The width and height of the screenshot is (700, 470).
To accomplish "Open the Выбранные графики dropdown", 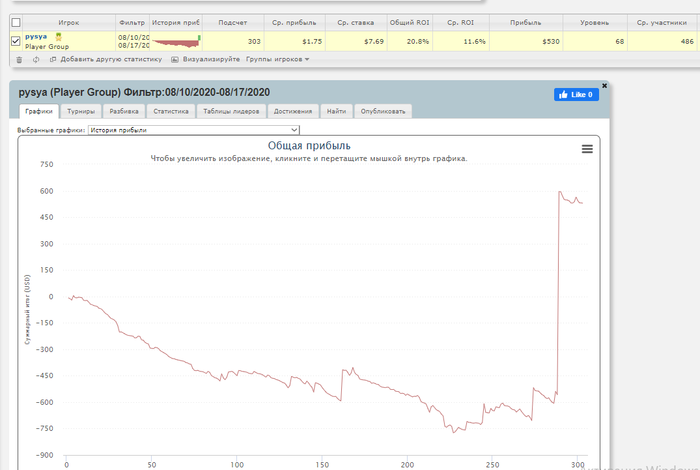I will point(194,130).
